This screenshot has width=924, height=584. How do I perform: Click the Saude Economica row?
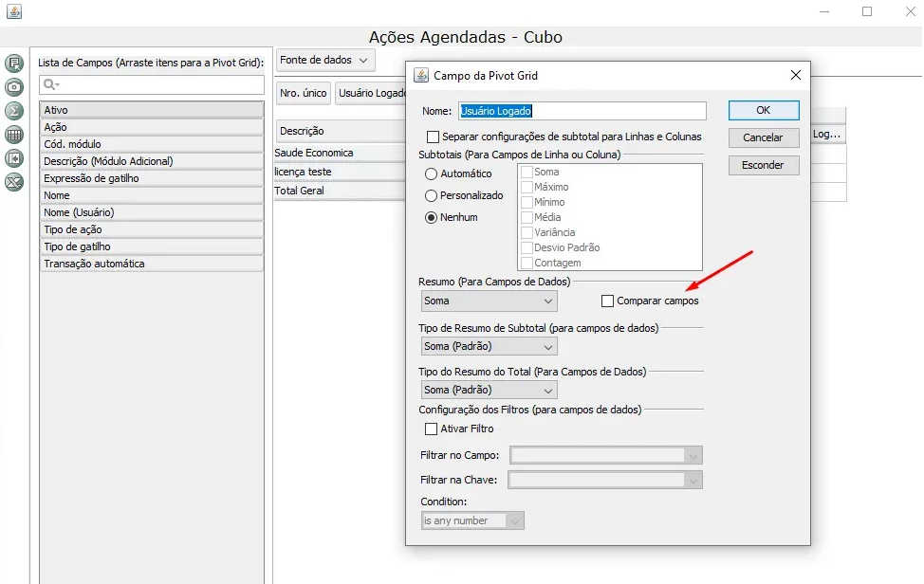pyautogui.click(x=340, y=153)
